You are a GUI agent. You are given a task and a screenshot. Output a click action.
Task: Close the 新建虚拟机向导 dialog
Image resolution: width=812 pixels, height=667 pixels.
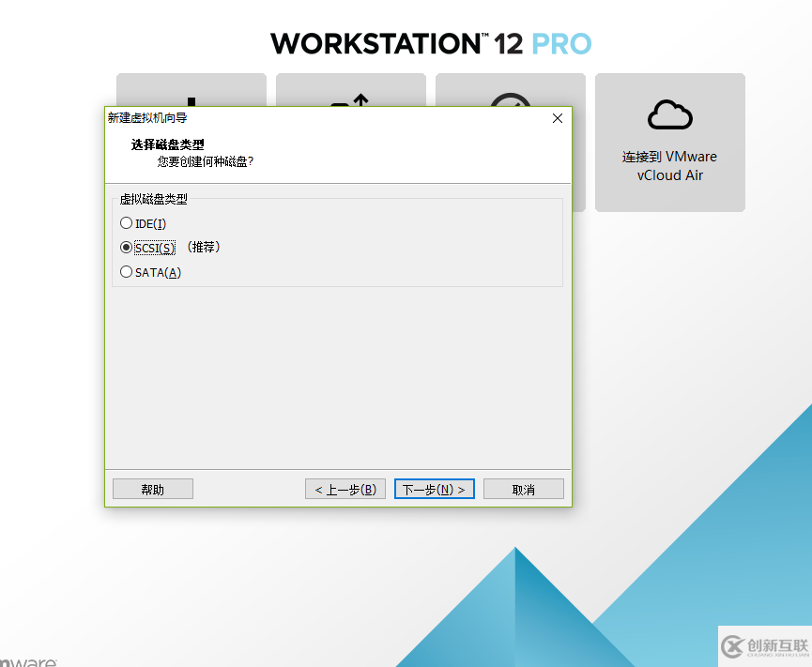[x=558, y=118]
